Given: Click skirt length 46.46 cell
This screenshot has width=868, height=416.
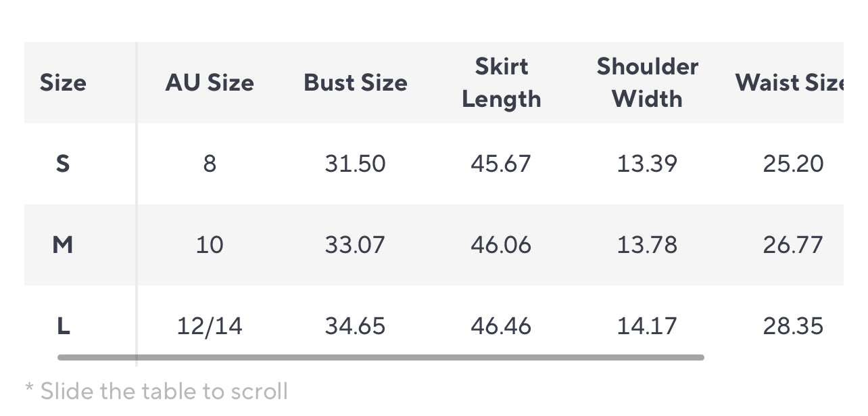Looking at the screenshot, I should [x=502, y=326].
